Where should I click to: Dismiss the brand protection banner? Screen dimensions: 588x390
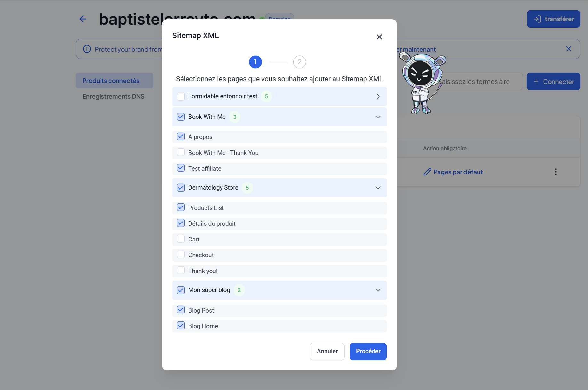coord(568,49)
